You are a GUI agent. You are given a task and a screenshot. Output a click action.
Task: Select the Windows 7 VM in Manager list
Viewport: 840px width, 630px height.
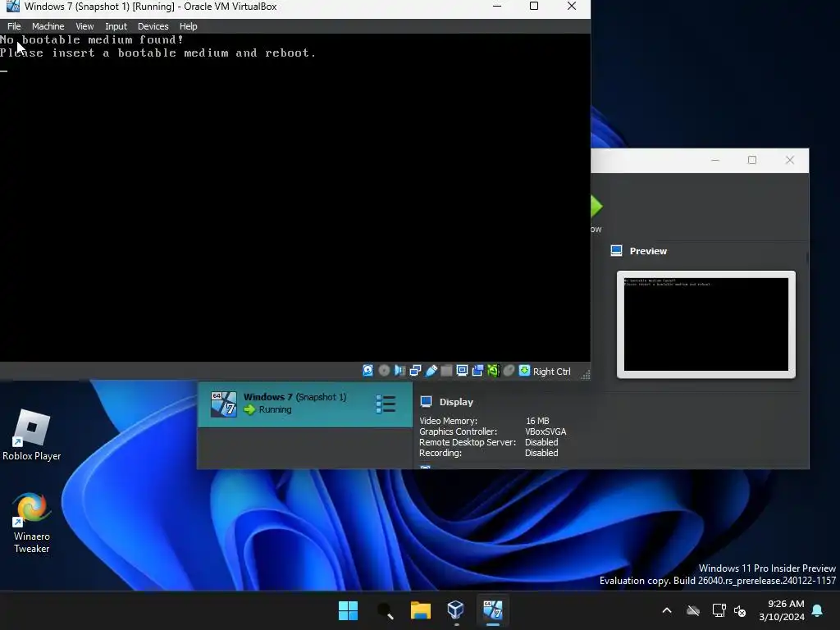tap(305, 404)
